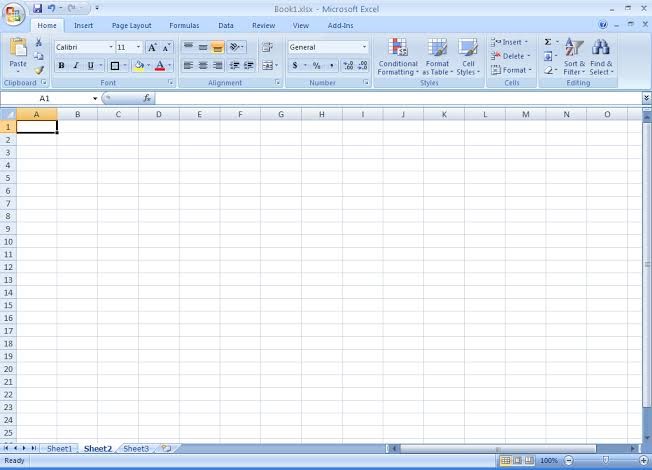Switch to the Page Layout tab
The width and height of the screenshot is (652, 470).
pos(131,25)
